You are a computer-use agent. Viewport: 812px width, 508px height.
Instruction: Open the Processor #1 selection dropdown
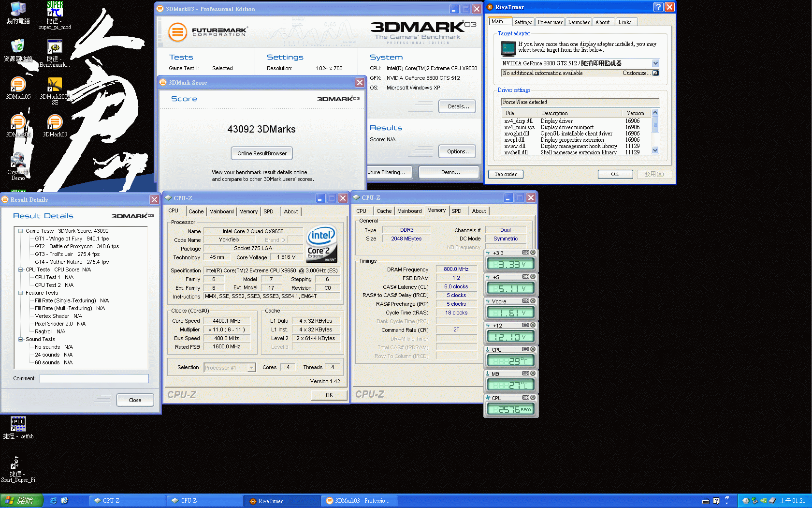pos(251,368)
